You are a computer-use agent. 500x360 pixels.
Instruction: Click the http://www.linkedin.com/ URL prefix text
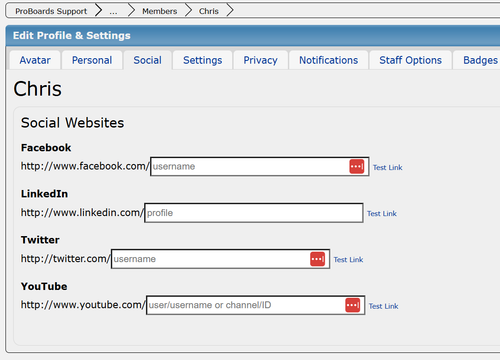(x=82, y=212)
